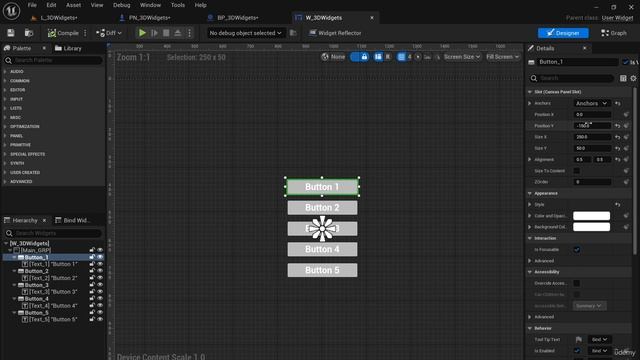The image size is (640, 360).
Task: Click the stop simulation icon
Action: tap(166, 33)
